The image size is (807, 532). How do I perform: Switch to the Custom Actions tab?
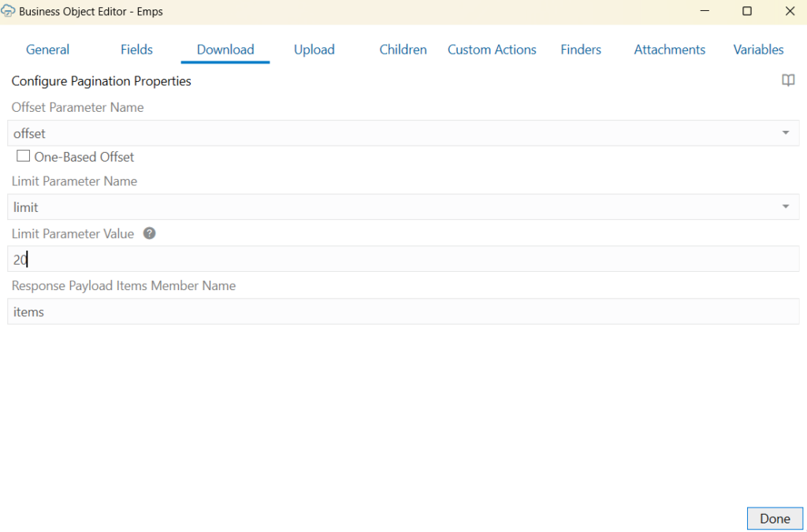pos(492,49)
